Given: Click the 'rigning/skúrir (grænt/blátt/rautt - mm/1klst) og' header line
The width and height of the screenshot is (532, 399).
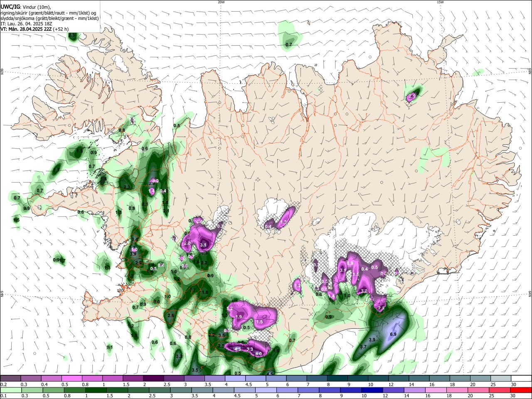Looking at the screenshot, I should 49,13.
